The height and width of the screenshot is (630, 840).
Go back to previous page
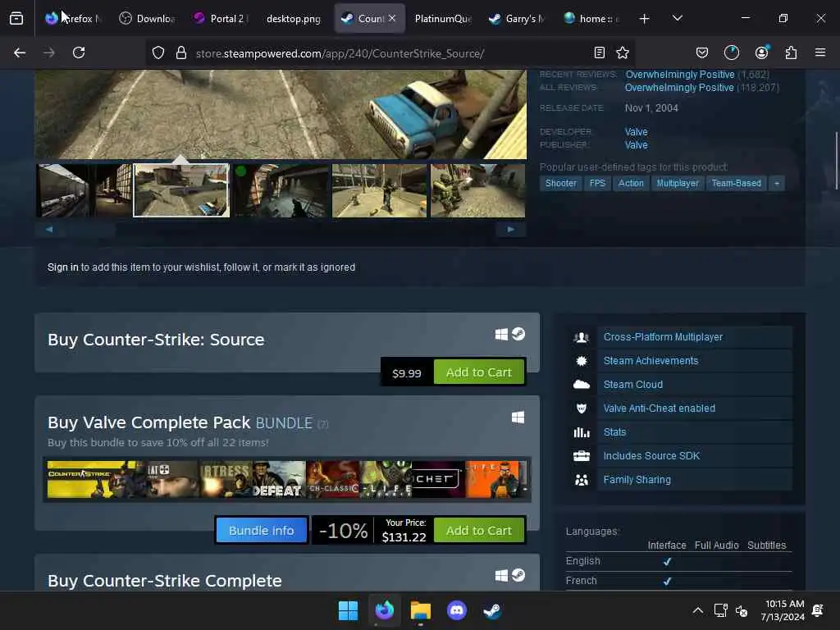20,52
